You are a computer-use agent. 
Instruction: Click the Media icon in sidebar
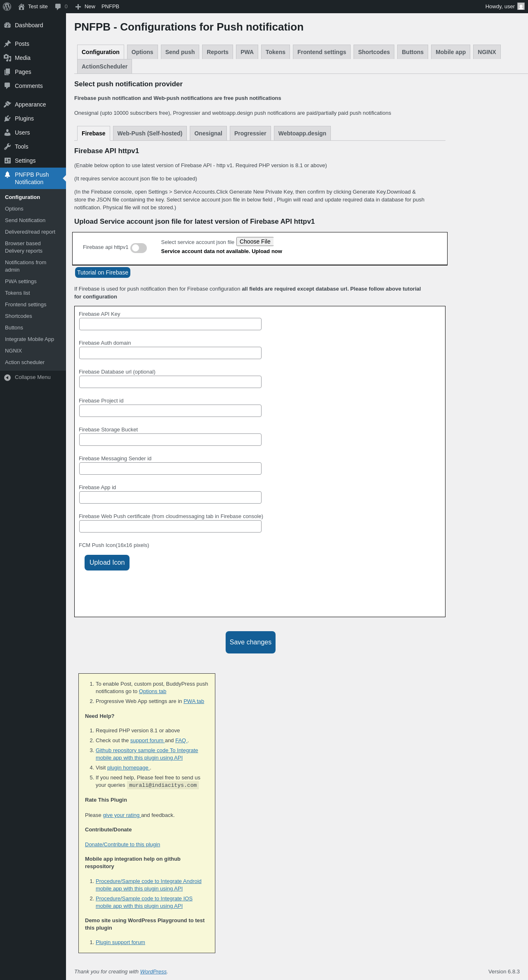(x=7, y=58)
